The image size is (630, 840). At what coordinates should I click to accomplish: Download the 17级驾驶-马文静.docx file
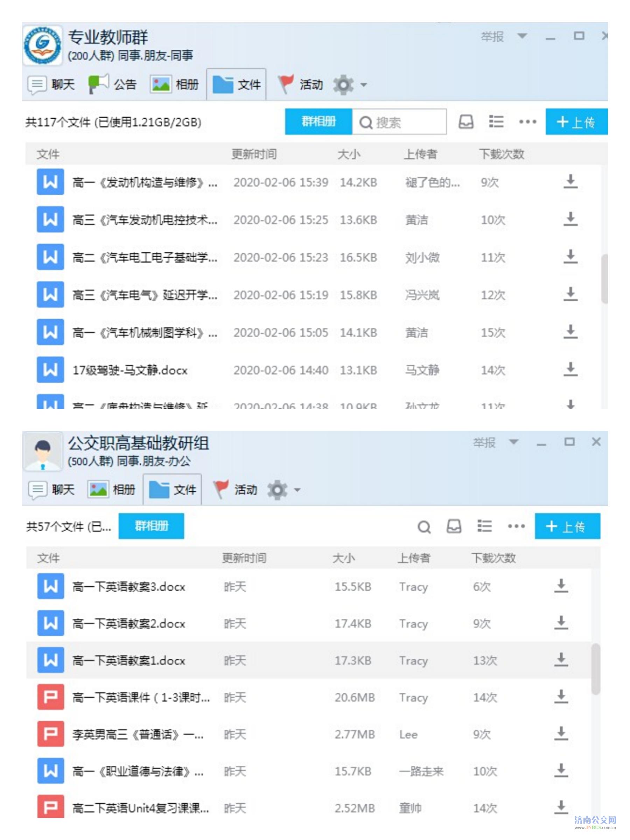[x=569, y=369]
